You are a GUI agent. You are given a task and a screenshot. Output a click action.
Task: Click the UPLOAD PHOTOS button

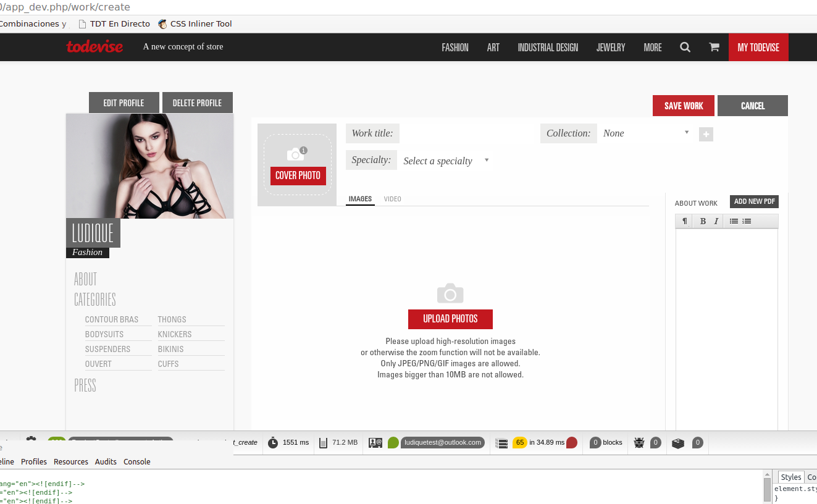point(450,319)
